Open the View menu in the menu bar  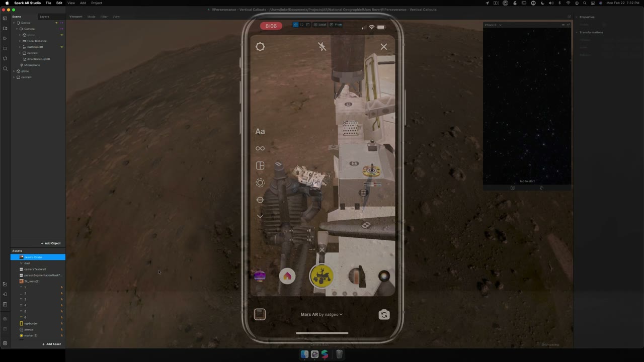[71, 3]
